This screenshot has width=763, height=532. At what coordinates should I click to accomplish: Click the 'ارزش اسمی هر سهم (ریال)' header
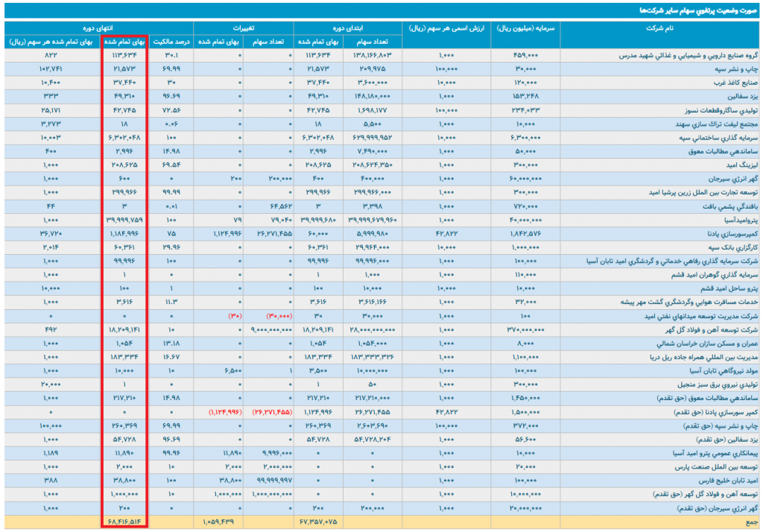446,28
